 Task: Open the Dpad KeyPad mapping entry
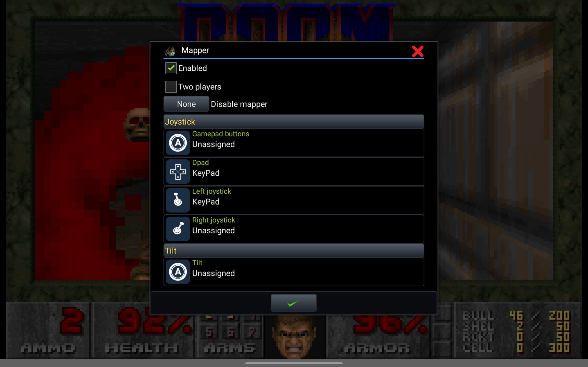294,171
